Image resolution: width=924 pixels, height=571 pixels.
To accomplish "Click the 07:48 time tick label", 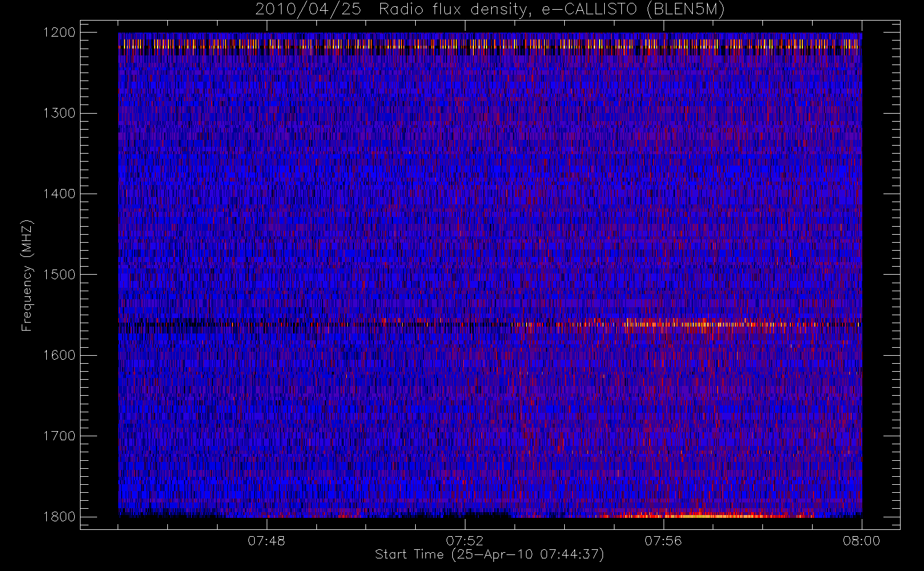I will [x=267, y=541].
